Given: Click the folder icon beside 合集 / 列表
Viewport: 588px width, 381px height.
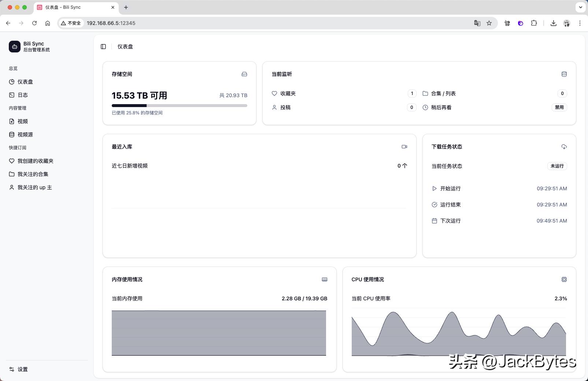Looking at the screenshot, I should click(x=425, y=94).
